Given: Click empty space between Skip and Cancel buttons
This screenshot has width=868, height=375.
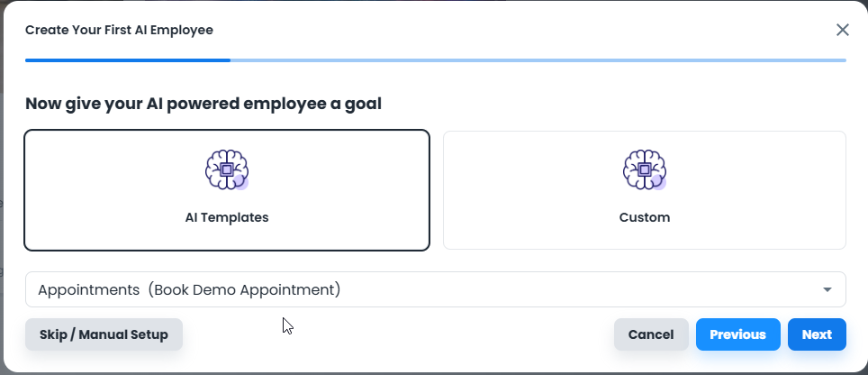Looking at the screenshot, I should pos(398,334).
